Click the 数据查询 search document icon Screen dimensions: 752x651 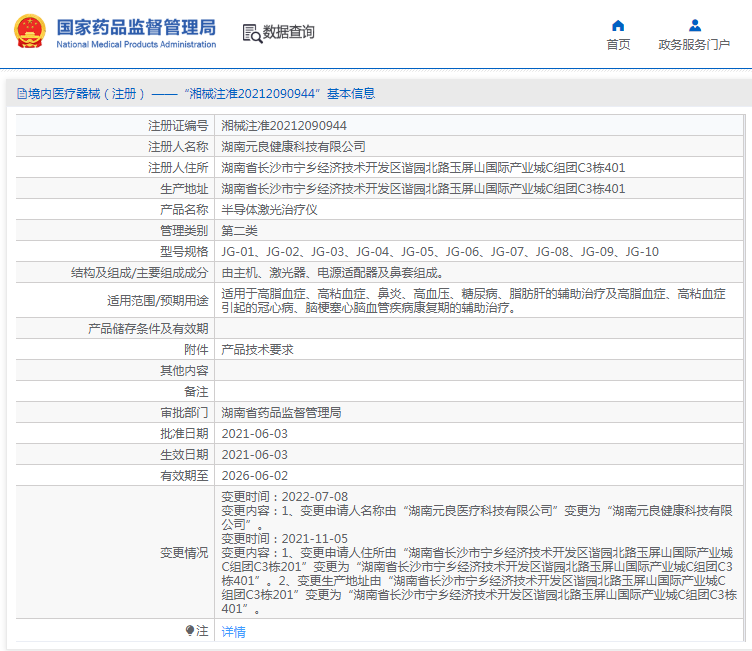[x=252, y=33]
